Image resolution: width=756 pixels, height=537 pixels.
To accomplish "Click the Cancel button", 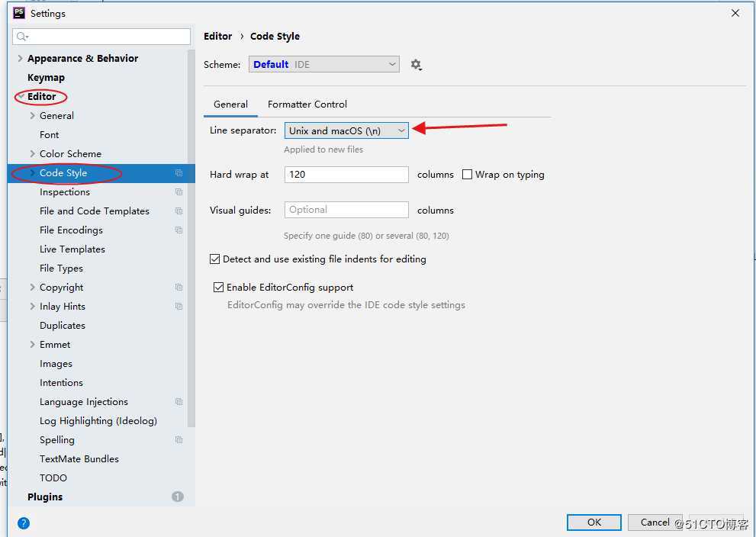I will pyautogui.click(x=655, y=522).
